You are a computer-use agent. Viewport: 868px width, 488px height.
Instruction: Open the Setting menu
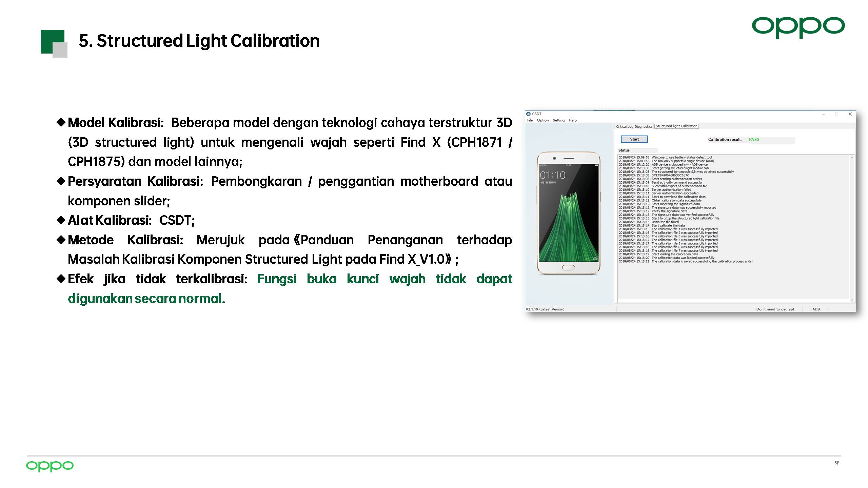[558, 120]
